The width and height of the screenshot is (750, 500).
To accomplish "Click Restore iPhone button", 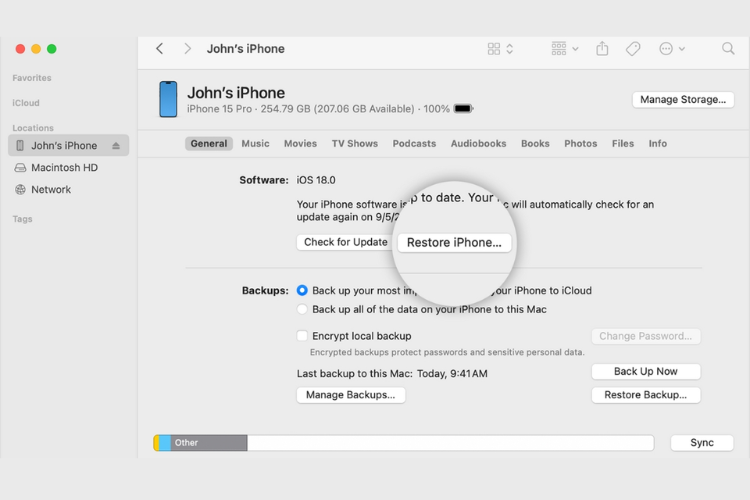I will click(454, 243).
